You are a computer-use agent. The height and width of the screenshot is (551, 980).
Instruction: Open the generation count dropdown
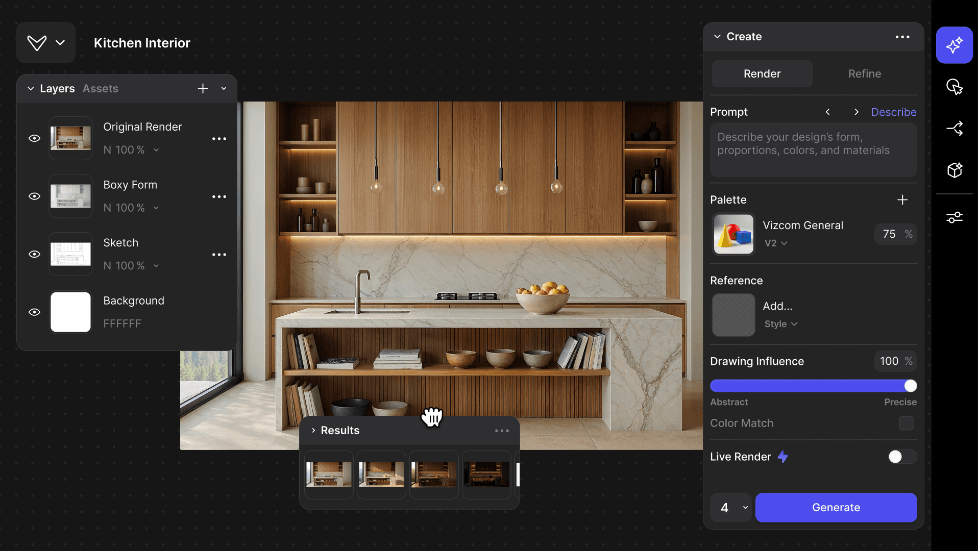coord(731,508)
